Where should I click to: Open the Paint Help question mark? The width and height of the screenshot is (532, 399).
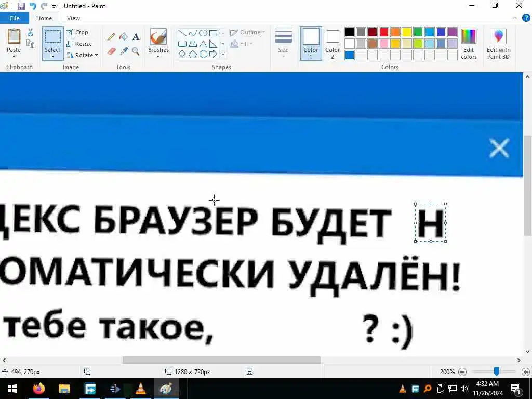point(526,18)
